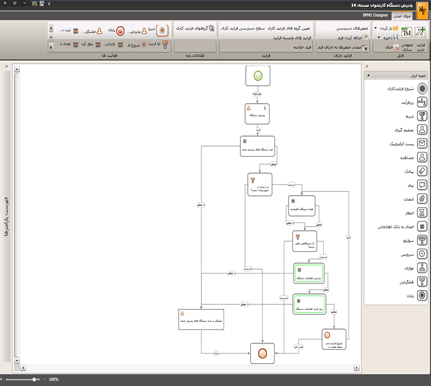Choose the message (پیام) toolbox tool
431x386 pixels.
[422, 185]
